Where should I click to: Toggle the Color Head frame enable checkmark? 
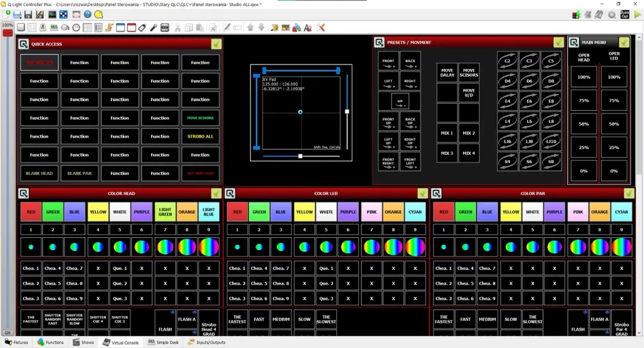tap(216, 193)
